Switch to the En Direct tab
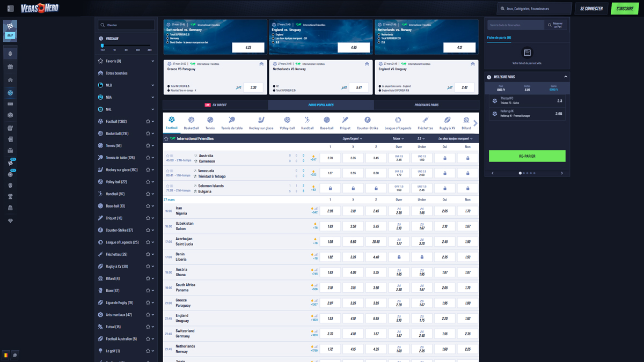The image size is (644, 362). click(216, 105)
